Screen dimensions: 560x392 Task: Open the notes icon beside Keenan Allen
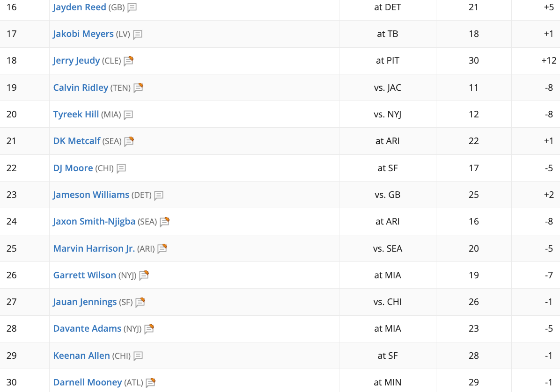click(138, 356)
